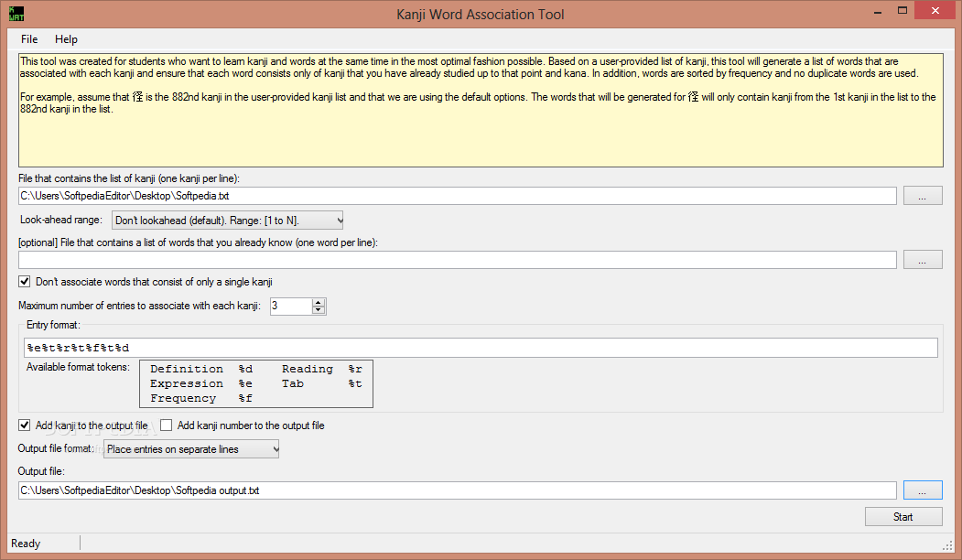Increase maximum entries with up arrow
Viewport: 962px width, 560px height.
tap(318, 302)
